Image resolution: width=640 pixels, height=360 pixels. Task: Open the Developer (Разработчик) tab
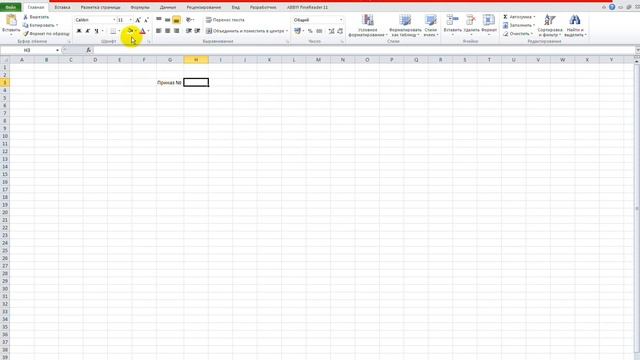pos(263,7)
